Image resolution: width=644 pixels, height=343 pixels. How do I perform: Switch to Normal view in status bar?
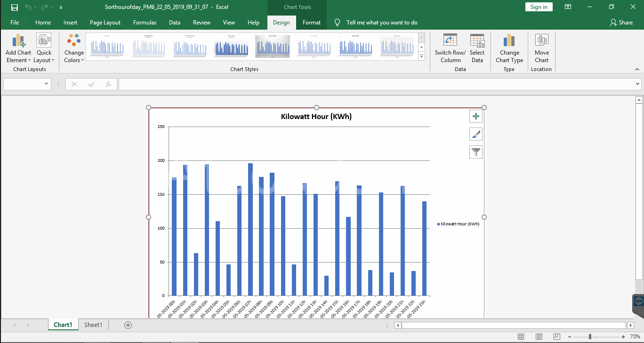[x=521, y=336]
